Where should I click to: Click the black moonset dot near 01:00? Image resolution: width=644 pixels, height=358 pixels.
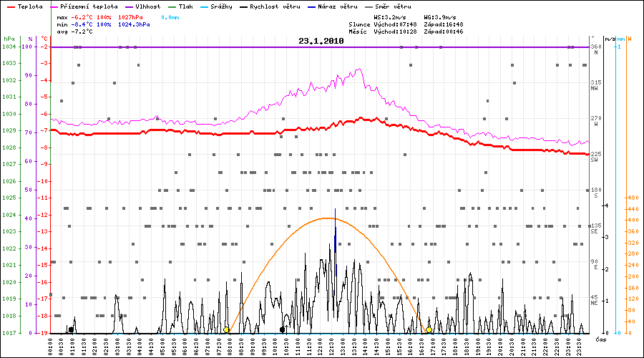pyautogui.click(x=71, y=330)
